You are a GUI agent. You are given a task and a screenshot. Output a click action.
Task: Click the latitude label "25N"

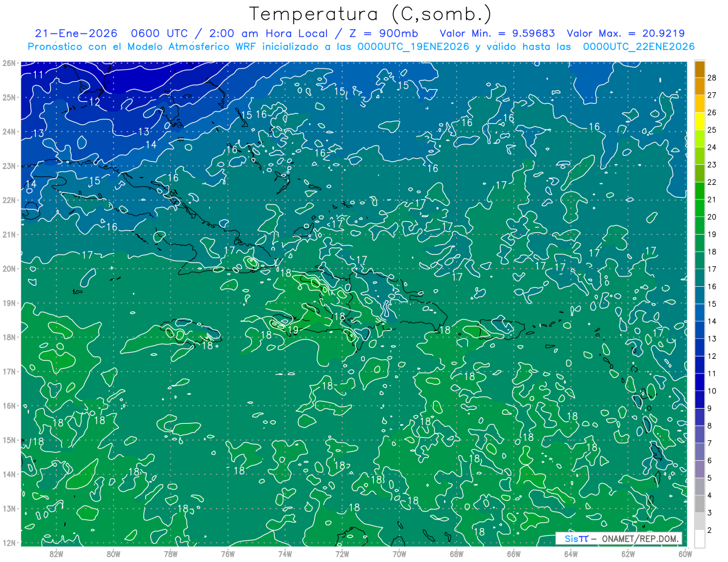pos(9,97)
